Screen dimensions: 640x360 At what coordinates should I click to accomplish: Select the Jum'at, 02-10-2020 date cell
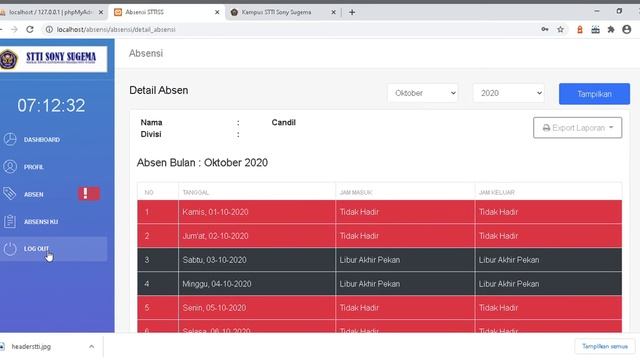[257, 236]
